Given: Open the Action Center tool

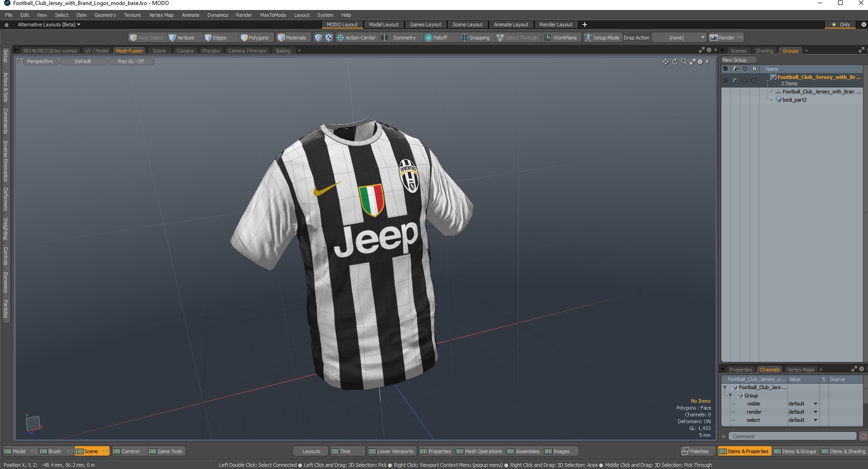Looking at the screenshot, I should tap(356, 38).
